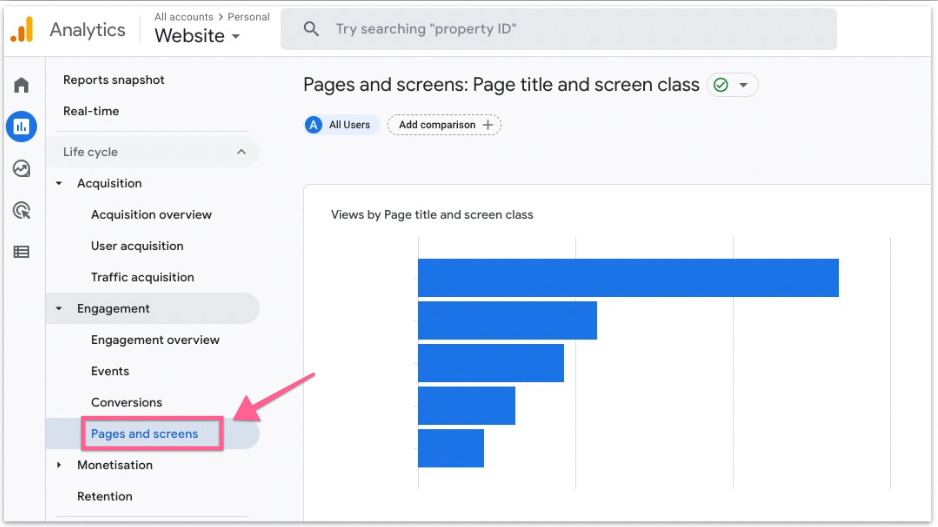Click the search magnifier icon
This screenshot has width=938, height=527.
[x=311, y=29]
